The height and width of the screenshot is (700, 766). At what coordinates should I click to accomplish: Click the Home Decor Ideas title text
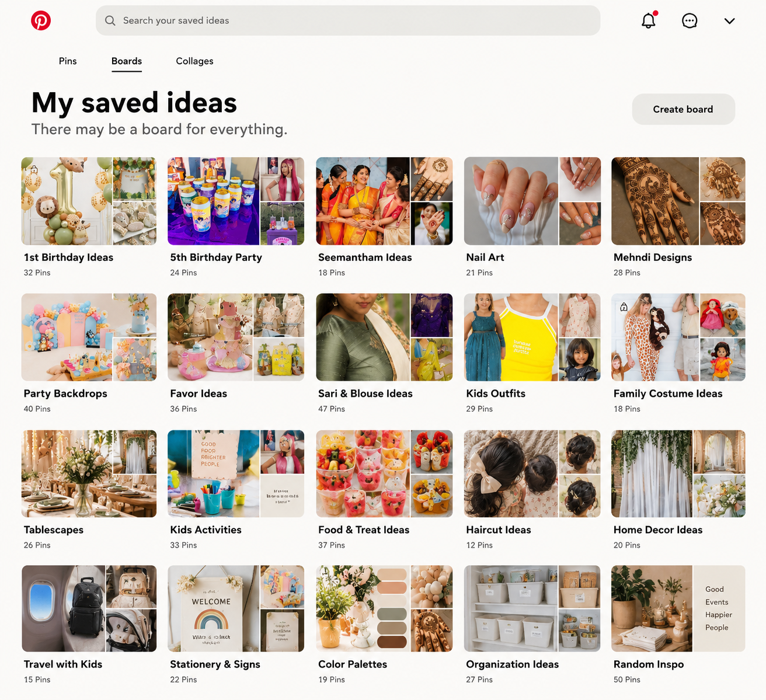(x=658, y=530)
